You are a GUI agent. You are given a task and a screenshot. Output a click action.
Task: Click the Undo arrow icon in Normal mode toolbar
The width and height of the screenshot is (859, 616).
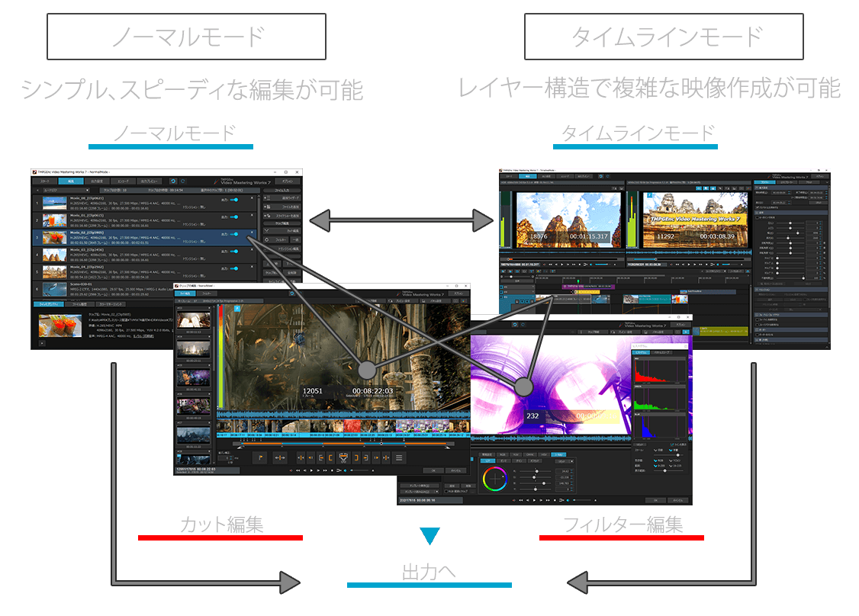pyautogui.click(x=173, y=181)
